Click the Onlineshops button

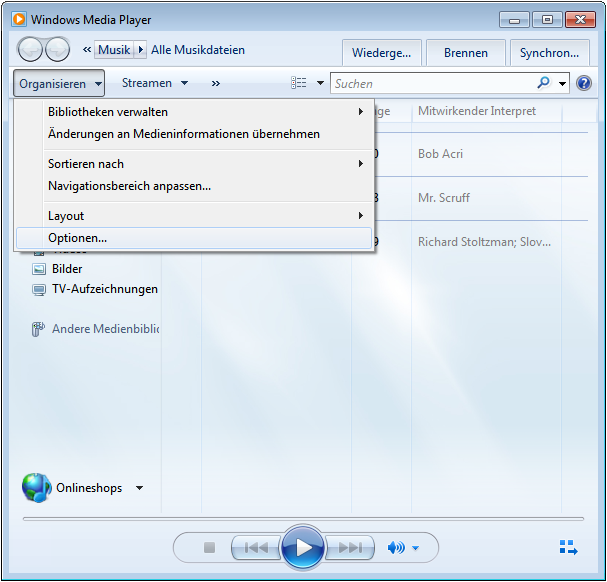coord(89,488)
